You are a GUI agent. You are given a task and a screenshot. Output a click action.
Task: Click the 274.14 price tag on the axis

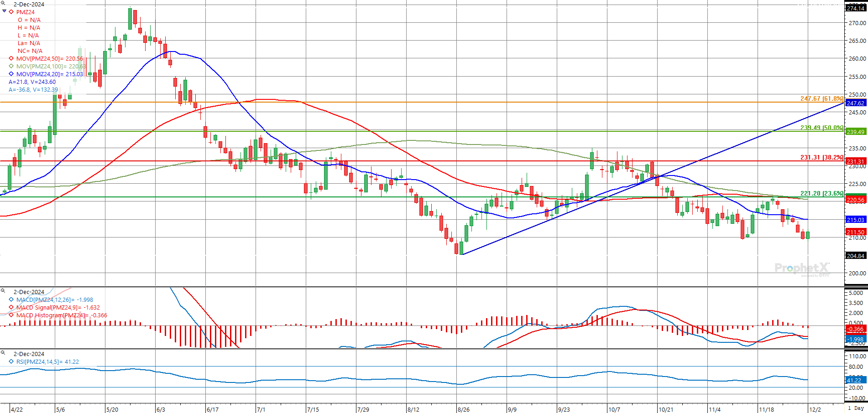[x=856, y=8]
